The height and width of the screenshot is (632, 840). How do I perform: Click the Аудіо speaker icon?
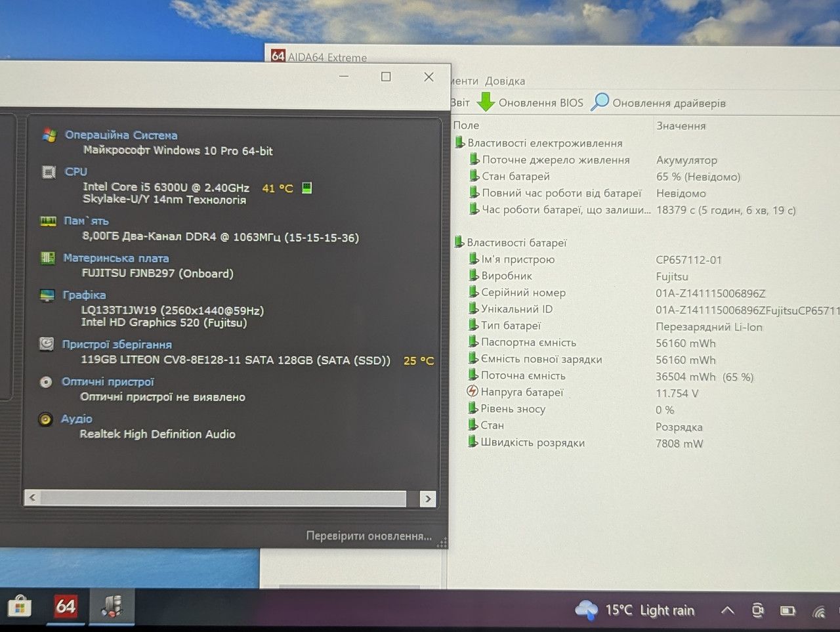click(x=45, y=419)
